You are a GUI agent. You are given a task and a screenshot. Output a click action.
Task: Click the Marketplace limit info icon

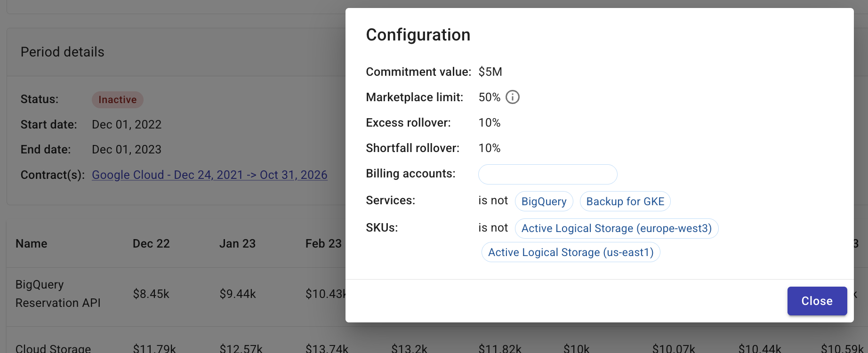pyautogui.click(x=513, y=97)
